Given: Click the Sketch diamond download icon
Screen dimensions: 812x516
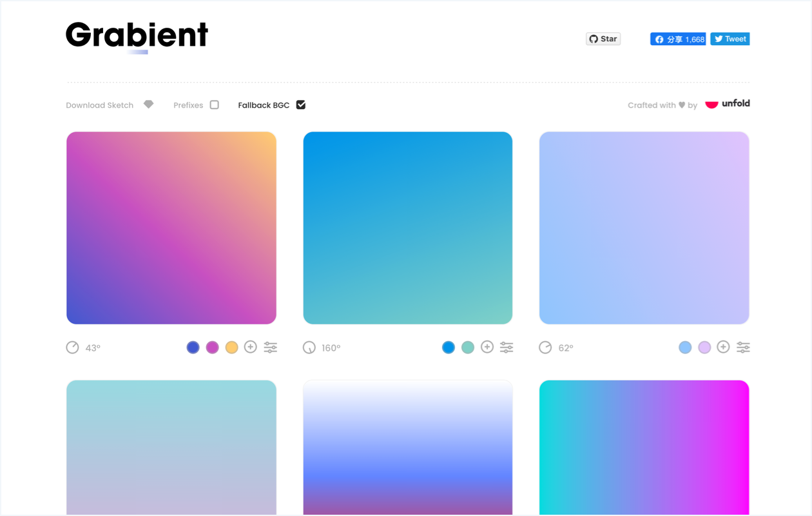Looking at the screenshot, I should (x=149, y=104).
